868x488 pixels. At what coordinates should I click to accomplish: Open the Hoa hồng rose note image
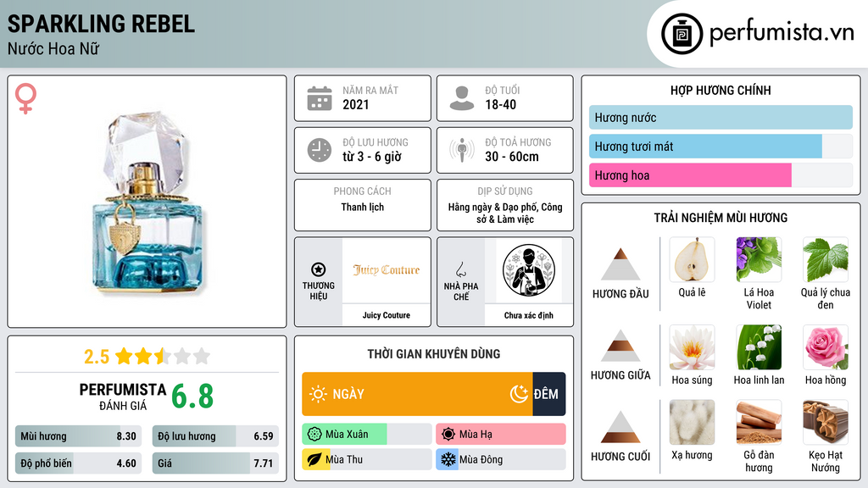[826, 347]
